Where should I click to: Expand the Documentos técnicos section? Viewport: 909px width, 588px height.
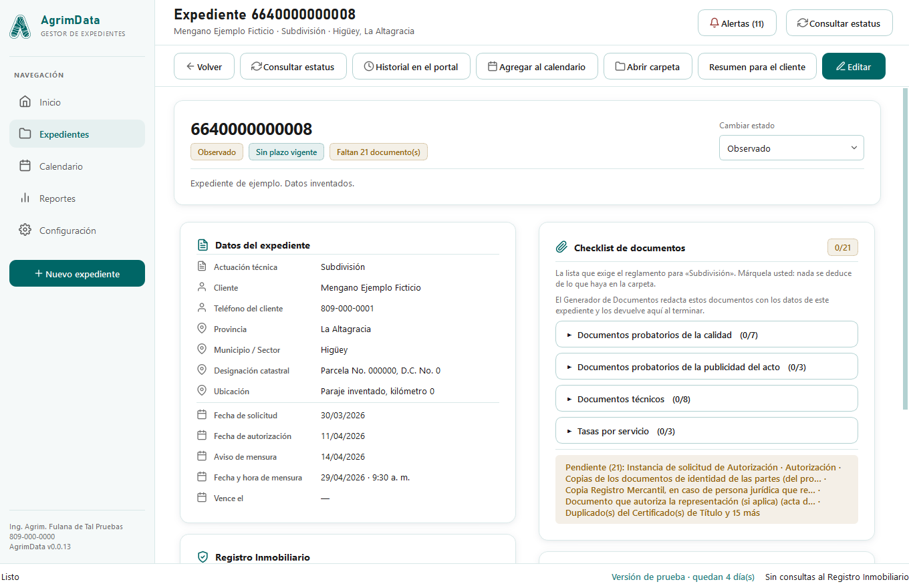[x=706, y=398]
